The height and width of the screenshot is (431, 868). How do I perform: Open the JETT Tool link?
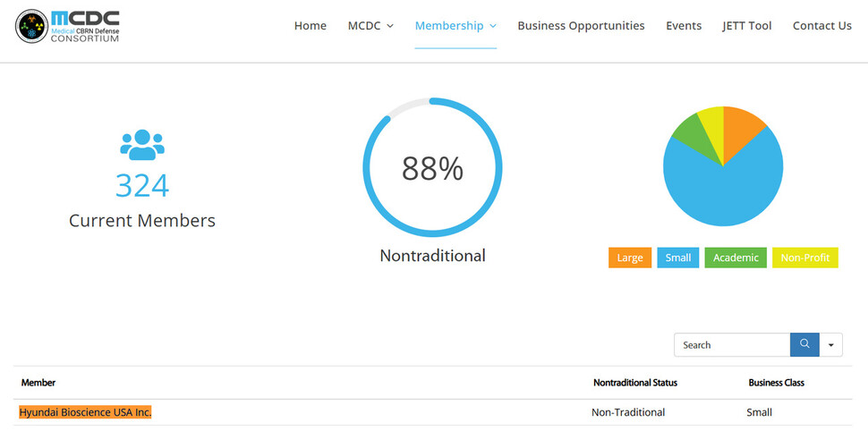tap(747, 26)
